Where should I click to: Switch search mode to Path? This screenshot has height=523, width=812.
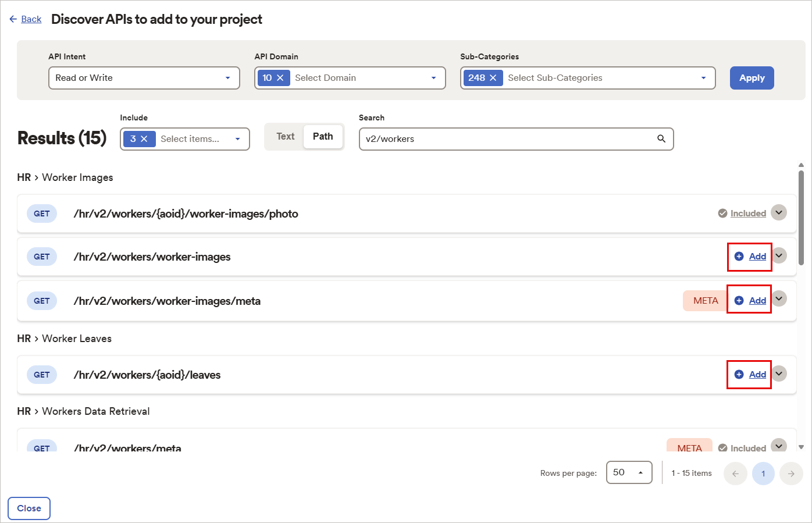pos(323,137)
